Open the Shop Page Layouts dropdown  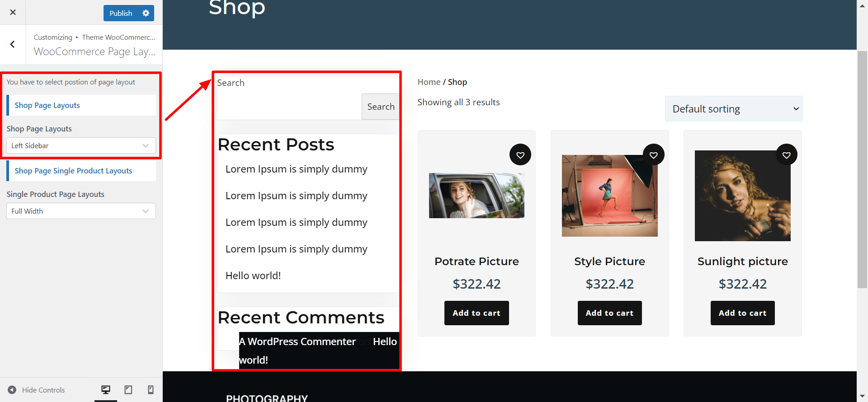(x=81, y=145)
